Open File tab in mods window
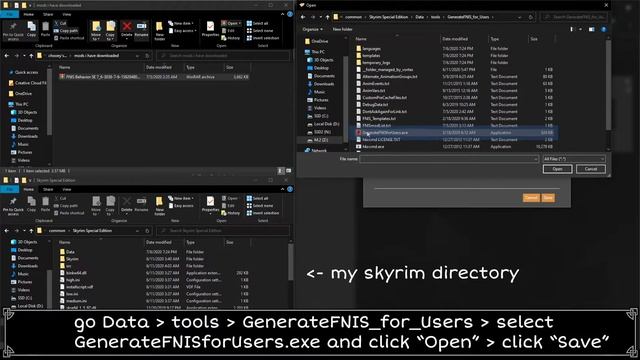 click(x=9, y=14)
